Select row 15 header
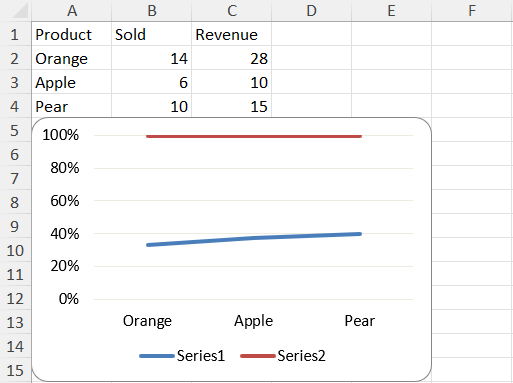513x383 pixels. pos(15,370)
